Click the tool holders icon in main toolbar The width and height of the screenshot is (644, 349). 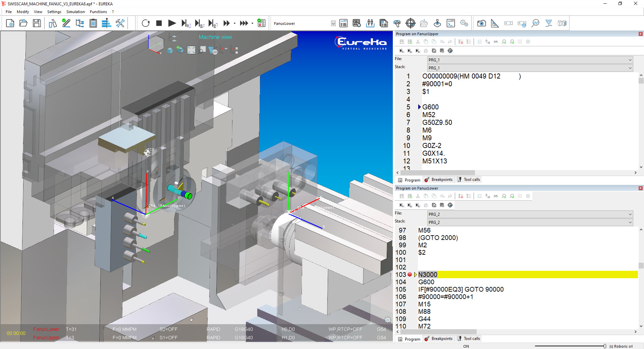click(x=370, y=23)
